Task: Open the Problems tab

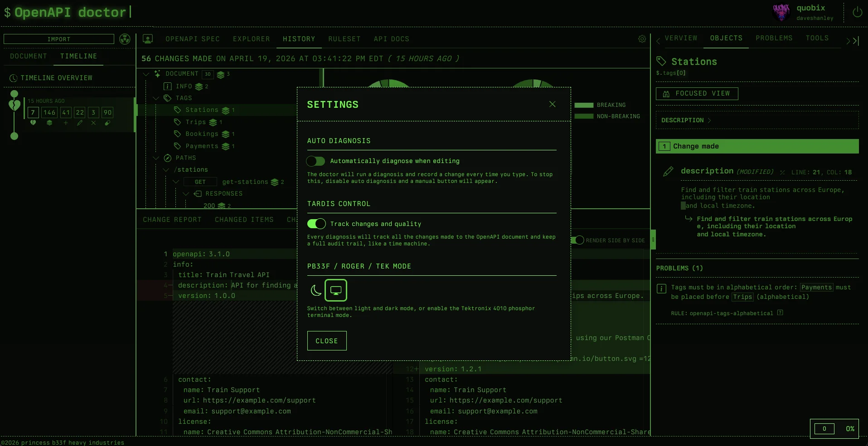Action: coord(774,38)
